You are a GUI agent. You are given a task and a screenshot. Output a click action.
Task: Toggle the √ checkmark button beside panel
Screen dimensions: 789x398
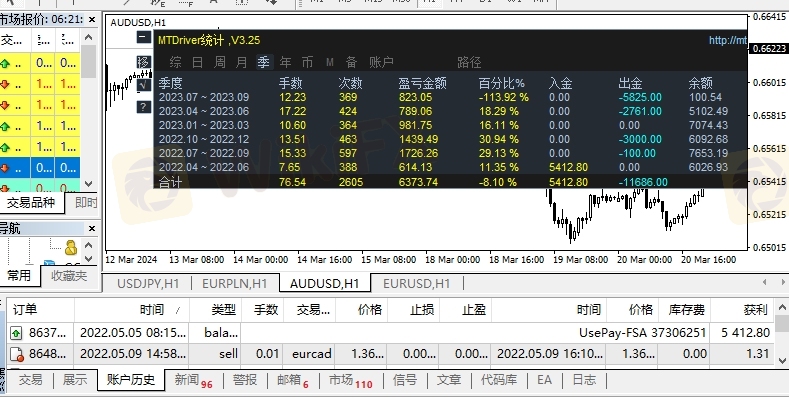tap(143, 85)
